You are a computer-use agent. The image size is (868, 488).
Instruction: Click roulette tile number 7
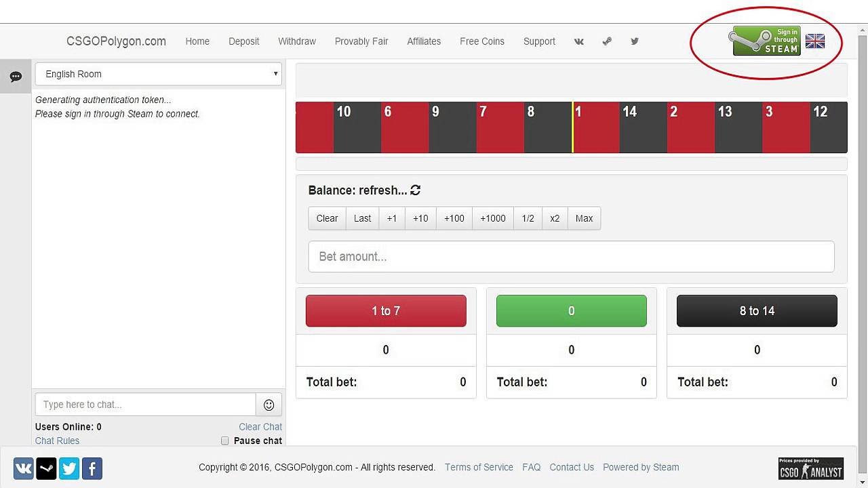[x=500, y=127]
